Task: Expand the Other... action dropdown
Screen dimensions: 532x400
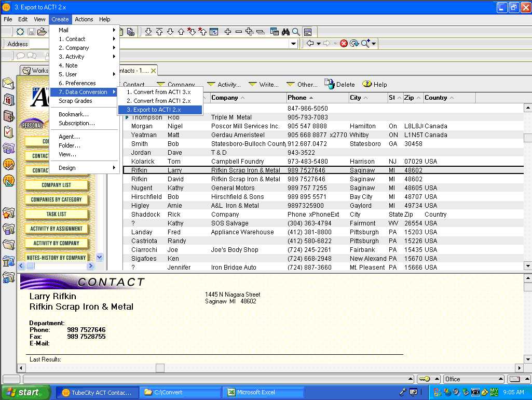Action: (x=302, y=85)
